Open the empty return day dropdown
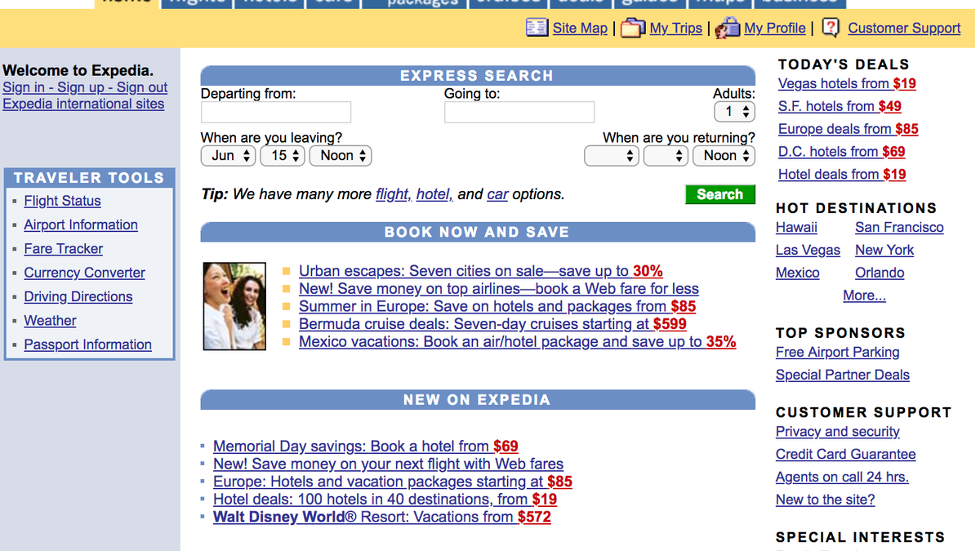This screenshot has height=551, width=980. tap(666, 155)
